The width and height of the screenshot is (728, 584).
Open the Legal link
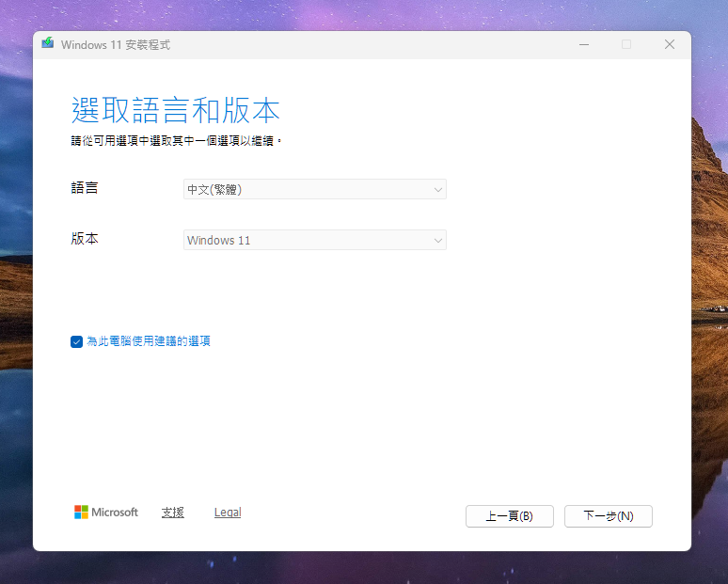tap(228, 513)
